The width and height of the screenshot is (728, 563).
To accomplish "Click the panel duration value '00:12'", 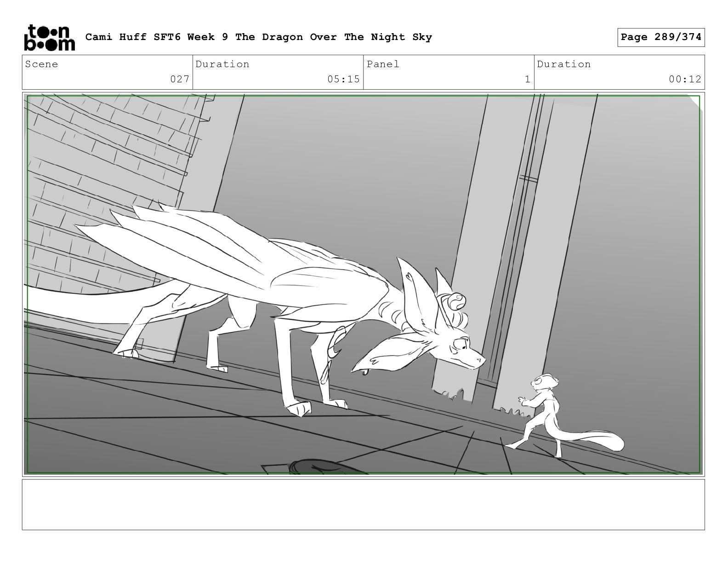I will (x=685, y=79).
